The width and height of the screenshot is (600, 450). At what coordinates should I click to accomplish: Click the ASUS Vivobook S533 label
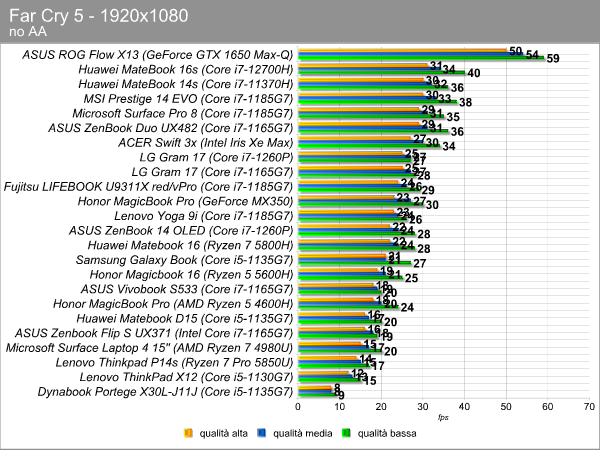click(187, 289)
